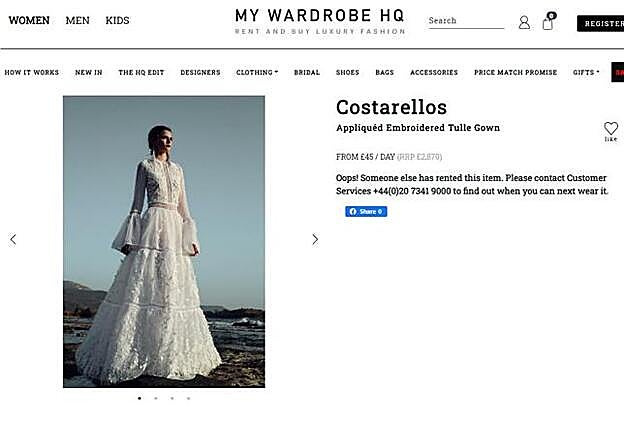Switch to the Kids section
The height and width of the screenshot is (424, 624).
click(x=117, y=21)
